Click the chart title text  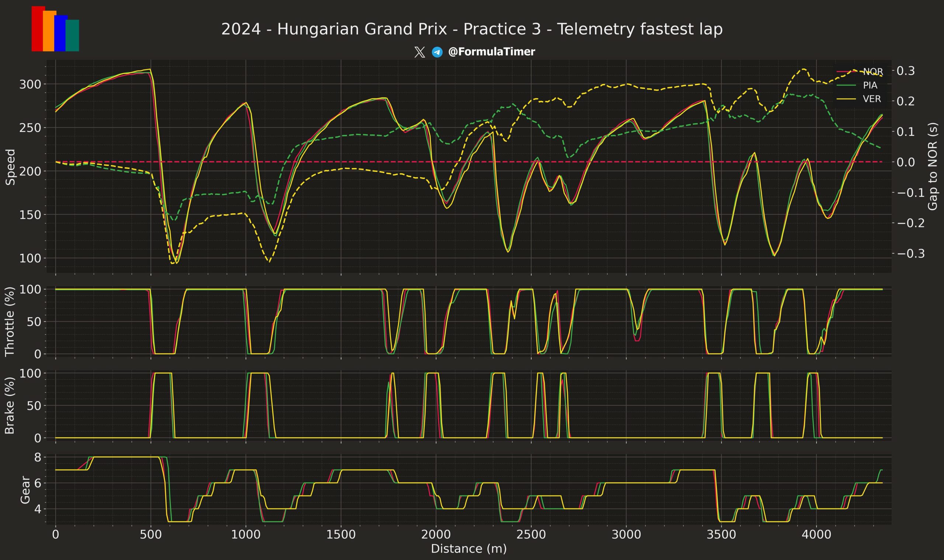472,29
